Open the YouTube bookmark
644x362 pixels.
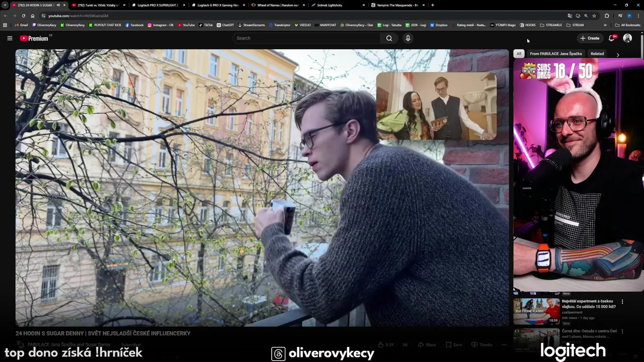(186, 25)
